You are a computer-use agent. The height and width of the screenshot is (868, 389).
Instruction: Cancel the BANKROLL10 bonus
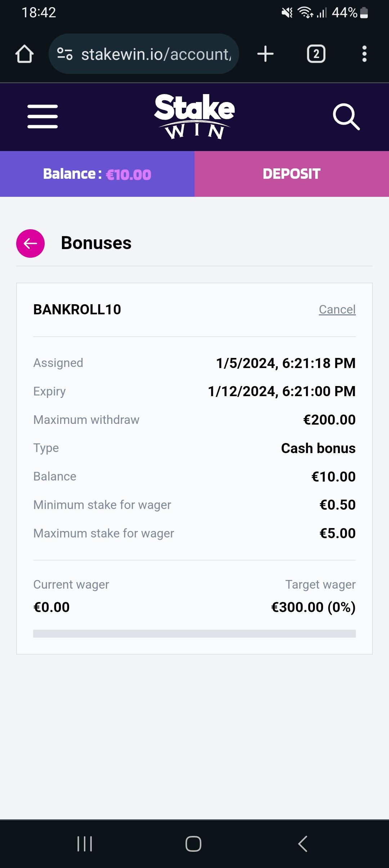pos(337,309)
